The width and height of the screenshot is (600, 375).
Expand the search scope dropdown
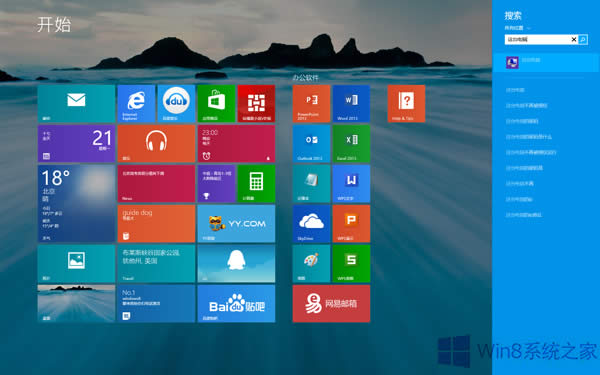click(517, 28)
